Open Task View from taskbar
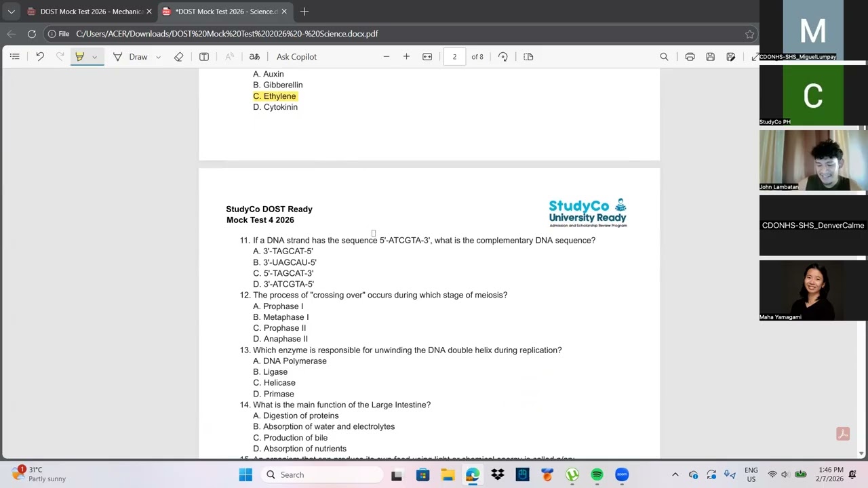This screenshot has width=868, height=488. [x=397, y=475]
